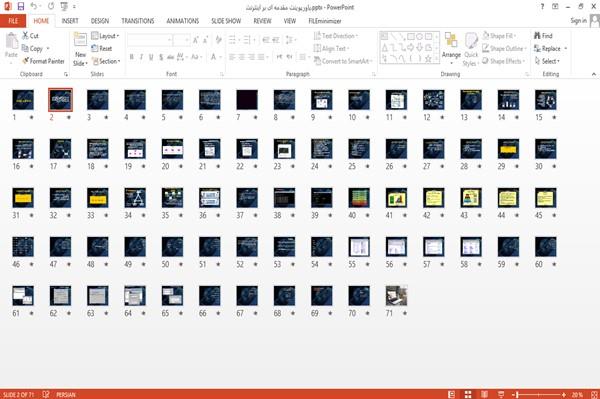
Task: Toggle Bold formatting
Action: [132, 57]
